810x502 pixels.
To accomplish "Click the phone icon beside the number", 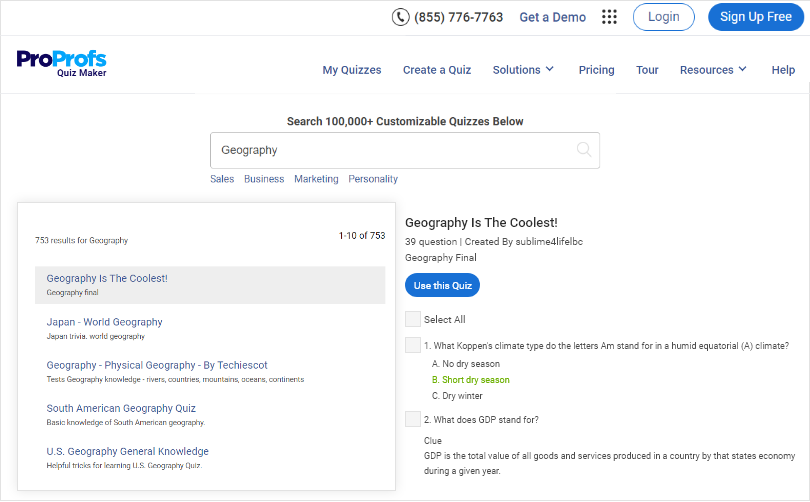I will (x=400, y=17).
